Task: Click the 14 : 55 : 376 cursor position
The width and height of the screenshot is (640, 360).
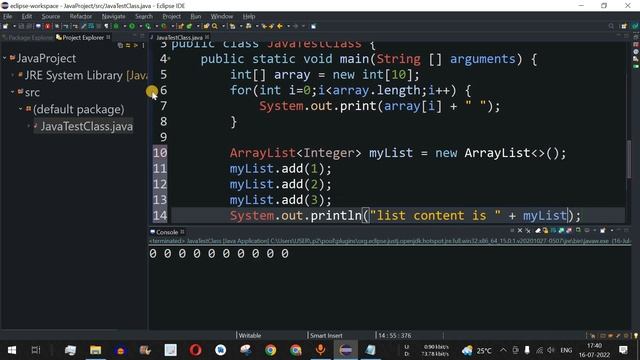Action: (395, 336)
